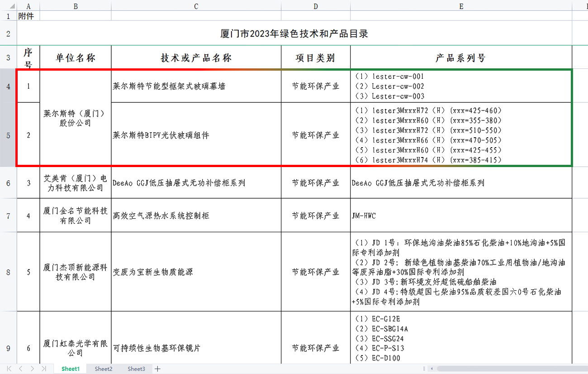Click DeeAo GGJ cell in column C
This screenshot has width=588, height=374.
coord(196,183)
